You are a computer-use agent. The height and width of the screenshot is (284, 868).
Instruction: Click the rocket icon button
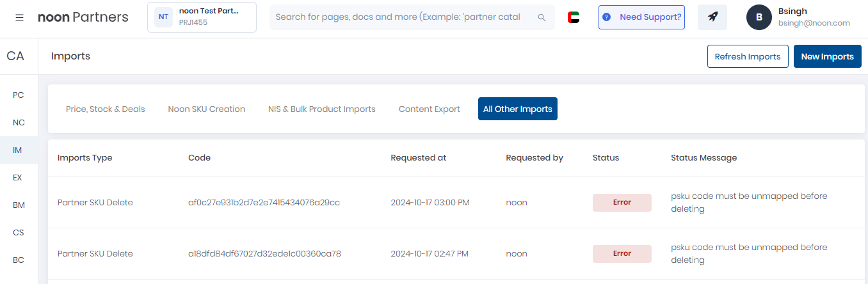click(712, 17)
